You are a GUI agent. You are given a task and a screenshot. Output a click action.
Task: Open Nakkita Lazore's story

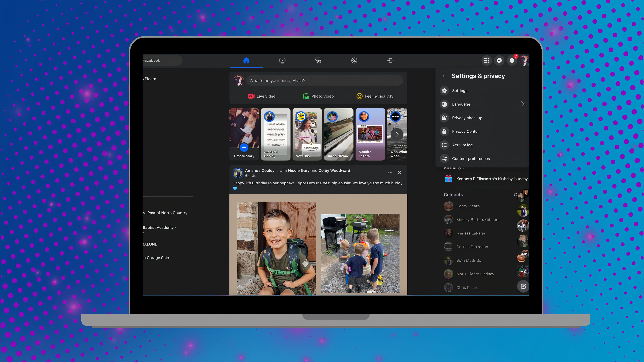[370, 134]
